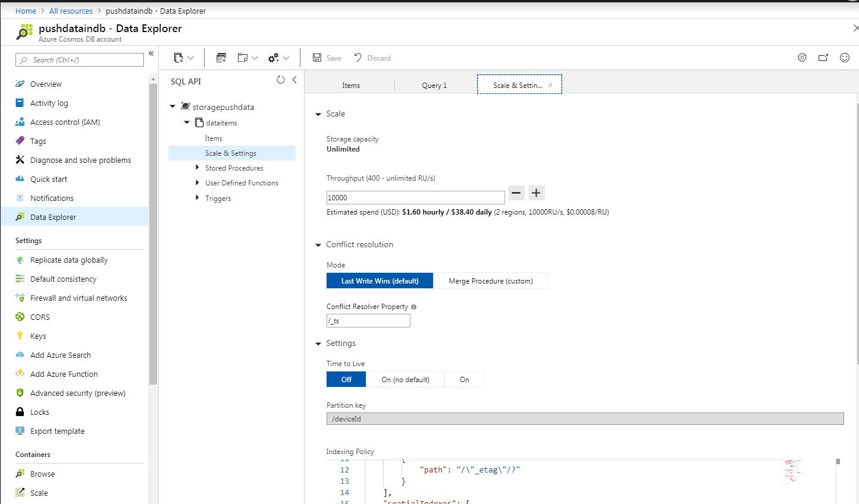The height and width of the screenshot is (504, 859).
Task: Collapse the left navigation menu
Action: (x=151, y=53)
